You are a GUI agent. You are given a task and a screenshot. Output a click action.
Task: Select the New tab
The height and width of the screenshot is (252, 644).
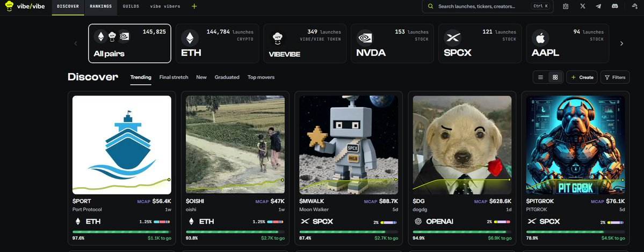point(201,77)
